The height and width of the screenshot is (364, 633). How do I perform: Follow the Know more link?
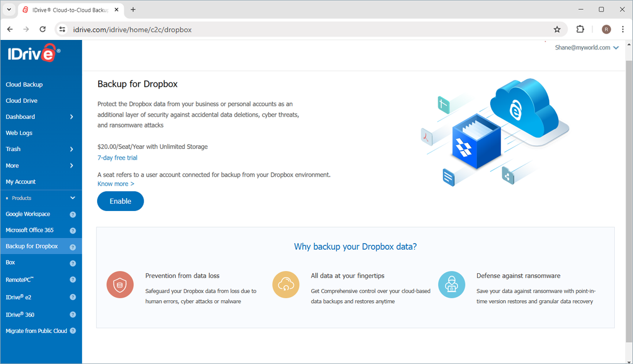tap(116, 184)
